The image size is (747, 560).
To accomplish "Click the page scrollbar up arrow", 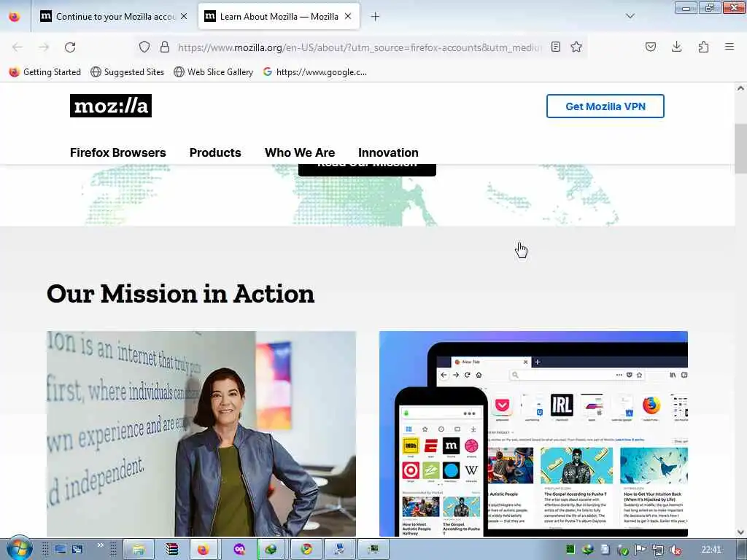I will 740,88.
